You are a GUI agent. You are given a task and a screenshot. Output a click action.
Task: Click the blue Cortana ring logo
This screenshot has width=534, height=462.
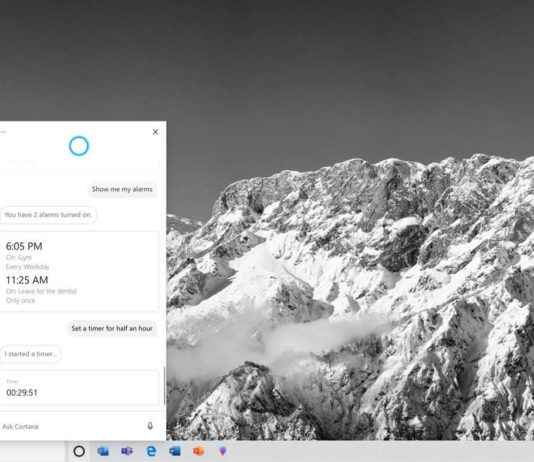click(x=79, y=146)
